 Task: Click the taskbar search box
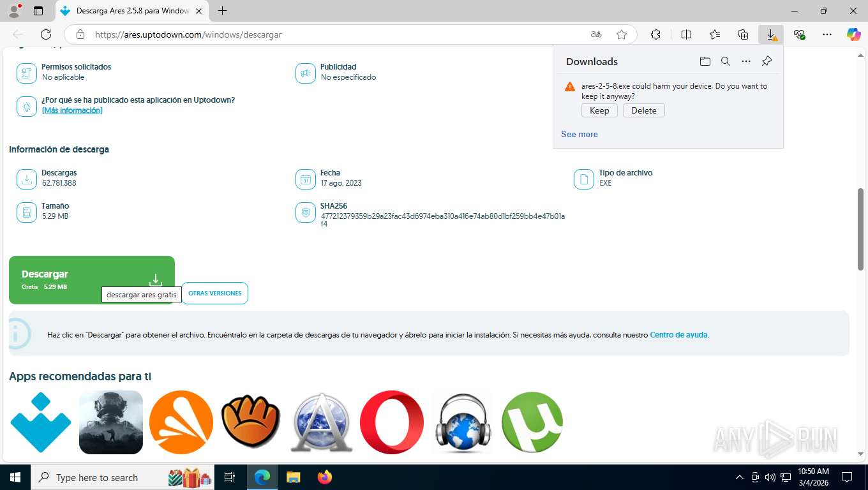[123, 477]
